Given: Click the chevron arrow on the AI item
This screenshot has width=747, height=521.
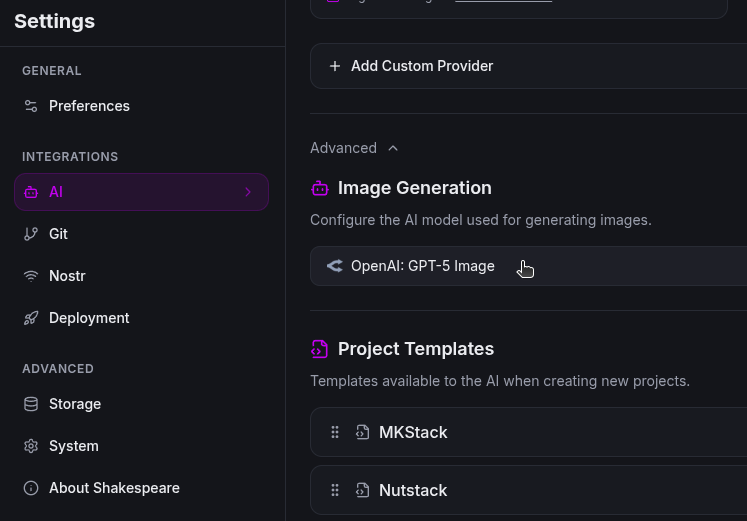Looking at the screenshot, I should (x=248, y=192).
